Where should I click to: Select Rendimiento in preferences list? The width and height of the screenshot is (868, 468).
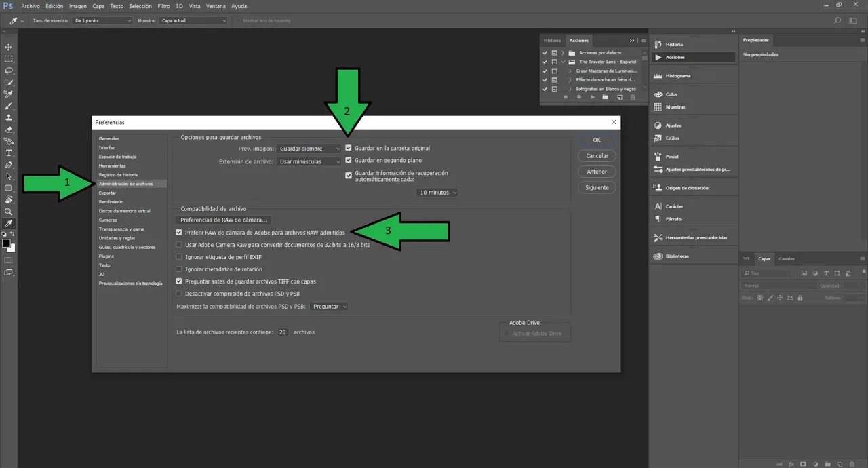pos(111,202)
